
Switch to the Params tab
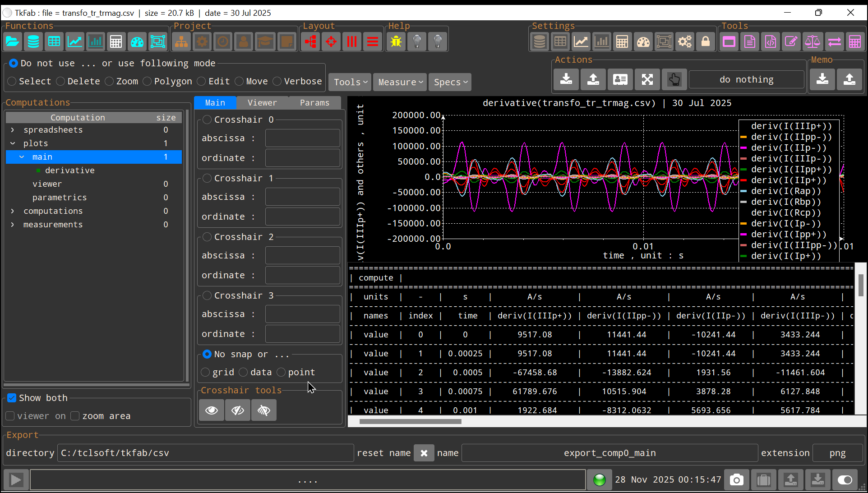314,103
